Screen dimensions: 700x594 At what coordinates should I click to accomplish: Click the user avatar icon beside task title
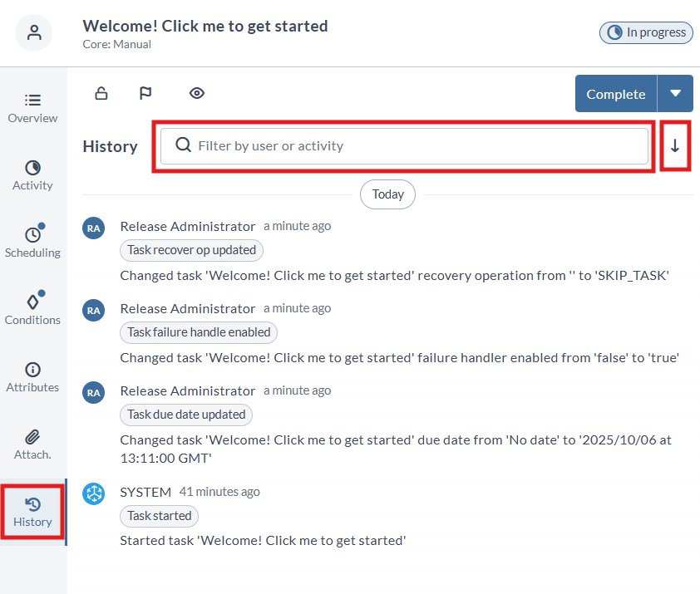tap(33, 33)
